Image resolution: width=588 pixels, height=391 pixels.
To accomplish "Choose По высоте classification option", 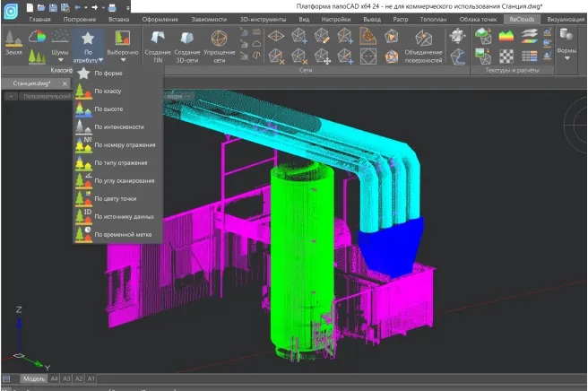I will point(108,109).
